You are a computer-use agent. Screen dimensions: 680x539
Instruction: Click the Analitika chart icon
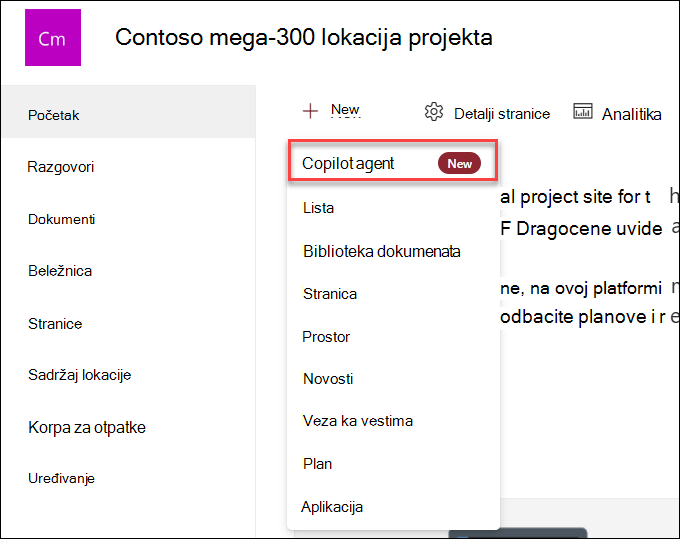coord(583,111)
